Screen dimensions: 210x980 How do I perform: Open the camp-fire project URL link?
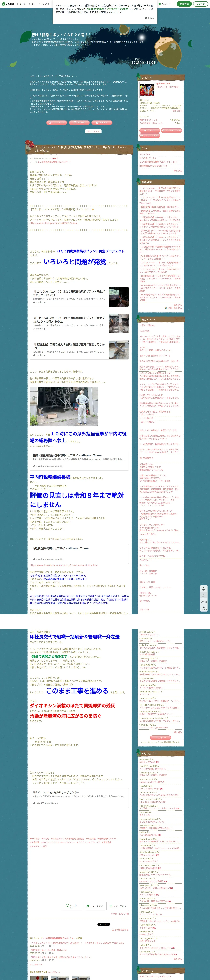(53, 223)
